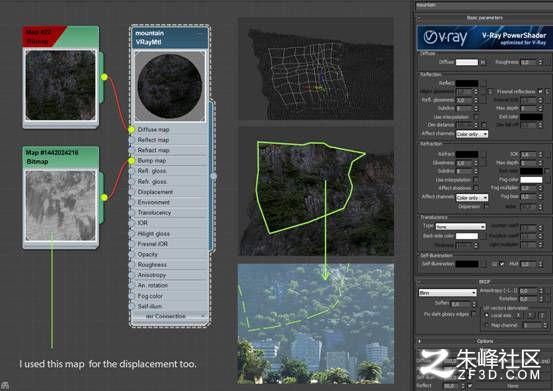Open the white Diffuse color swatch

click(x=467, y=62)
